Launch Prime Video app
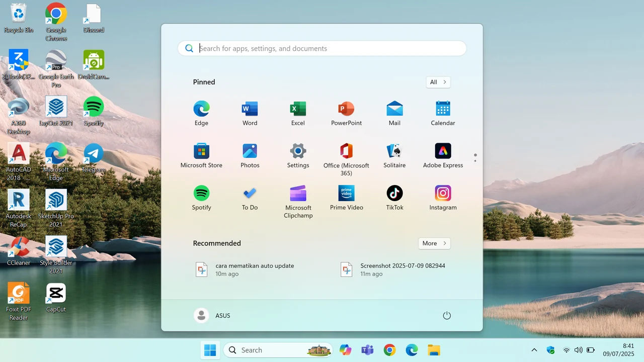 click(x=346, y=198)
